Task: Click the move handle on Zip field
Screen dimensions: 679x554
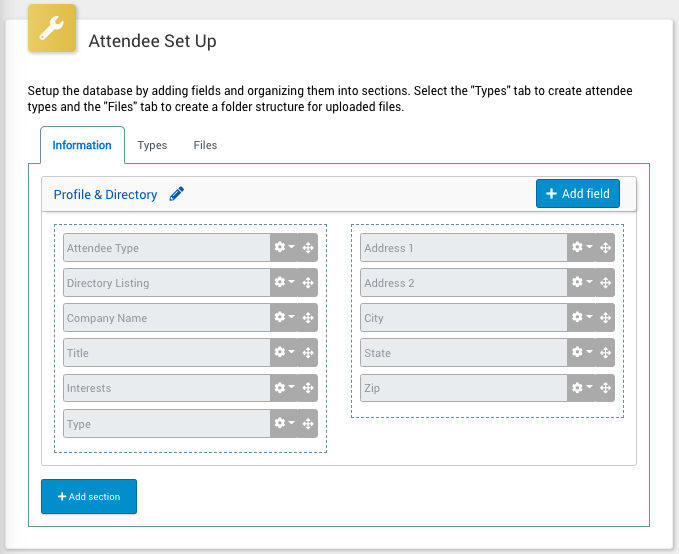Action: [x=605, y=388]
